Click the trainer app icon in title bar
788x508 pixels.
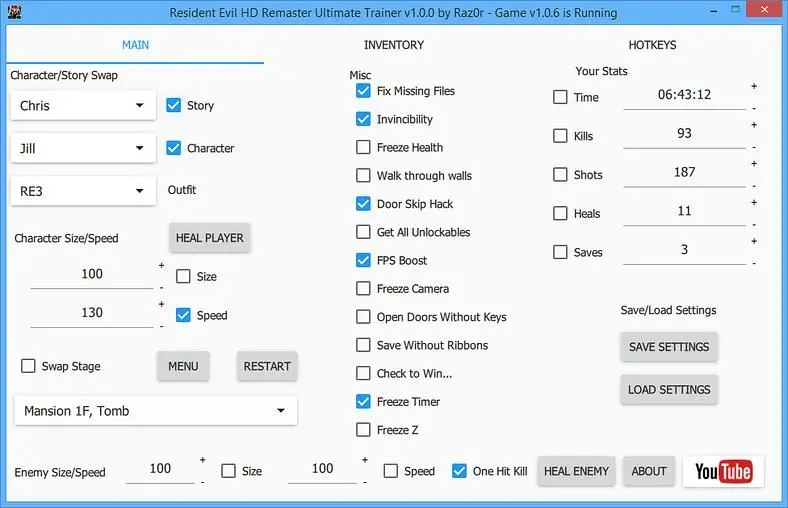pyautogui.click(x=15, y=12)
